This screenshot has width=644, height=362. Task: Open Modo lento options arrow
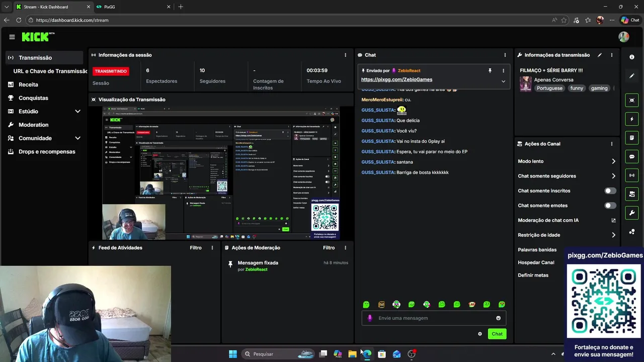613,161
